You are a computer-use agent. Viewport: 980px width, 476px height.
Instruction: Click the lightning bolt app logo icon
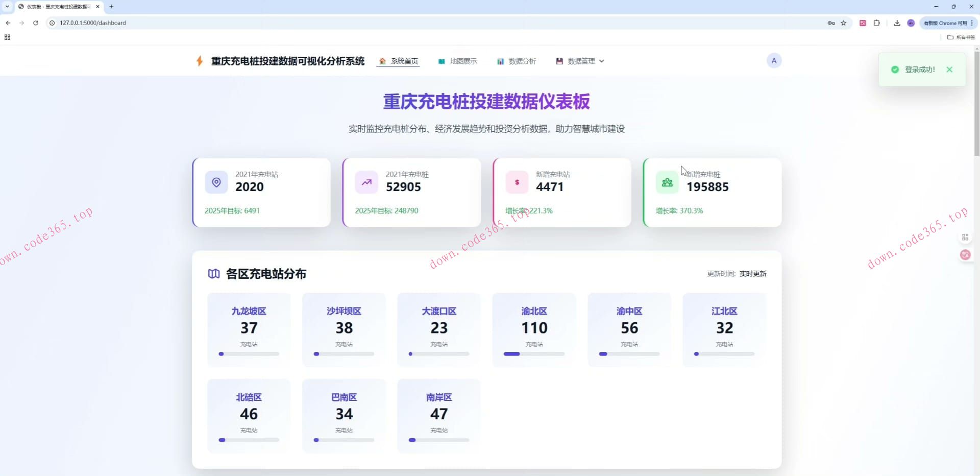[199, 61]
